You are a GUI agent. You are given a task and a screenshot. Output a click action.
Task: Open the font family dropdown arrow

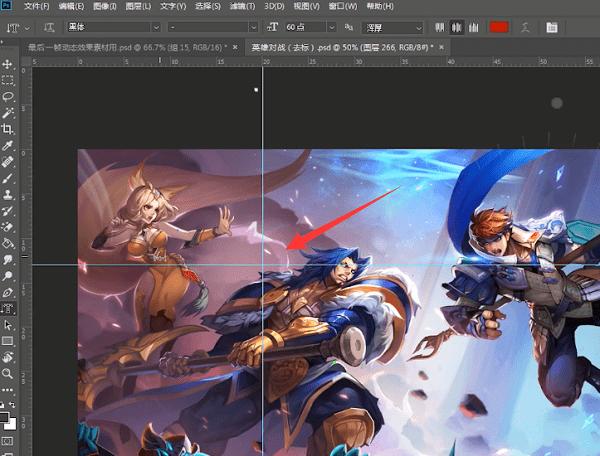click(x=156, y=27)
